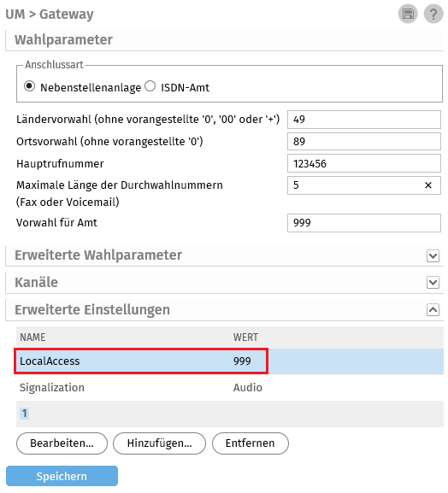This screenshot has width=448, height=493.
Task: Open help via the question mark icon
Action: tap(433, 15)
